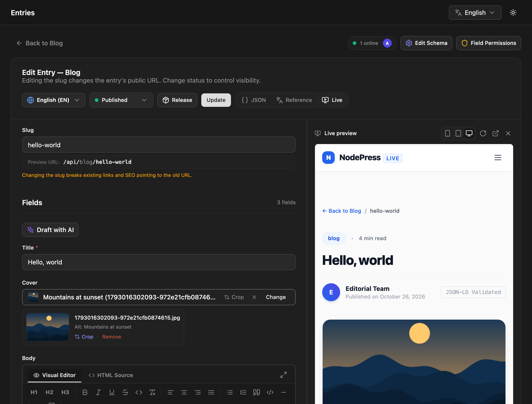Screen dimensions: 532x404
Task: Apply H3 heading style
Action: (x=65, y=392)
